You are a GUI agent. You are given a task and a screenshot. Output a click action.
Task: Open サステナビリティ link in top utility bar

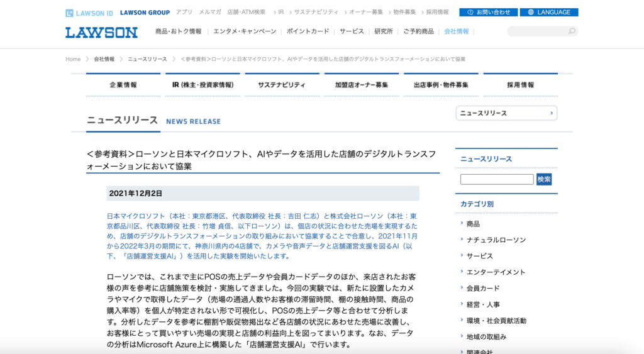pyautogui.click(x=316, y=13)
